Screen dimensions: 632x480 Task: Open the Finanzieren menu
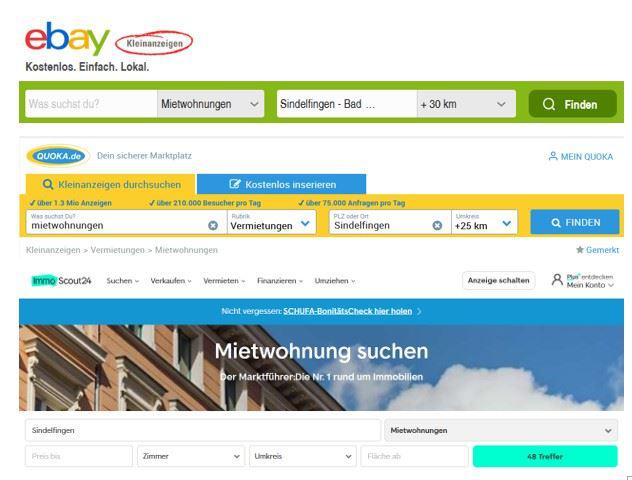click(x=280, y=281)
